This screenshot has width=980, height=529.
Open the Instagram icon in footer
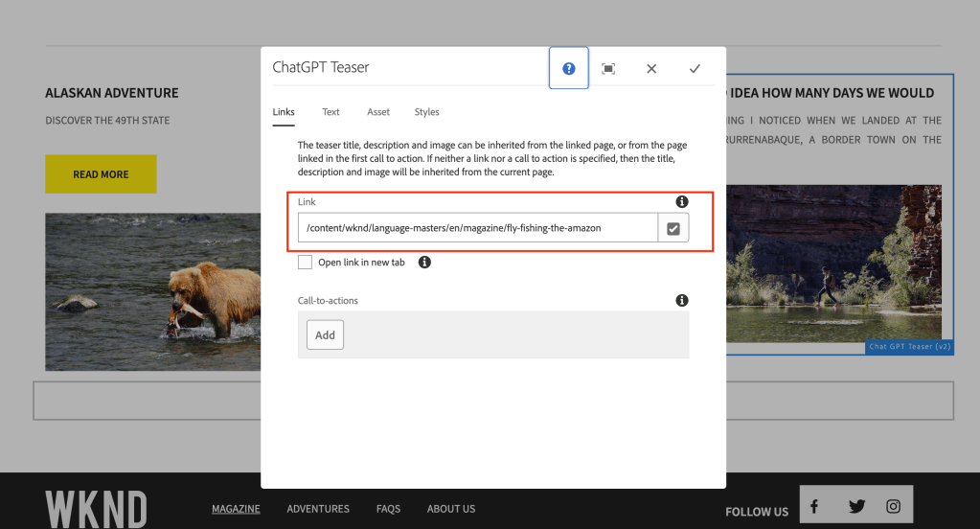click(893, 506)
